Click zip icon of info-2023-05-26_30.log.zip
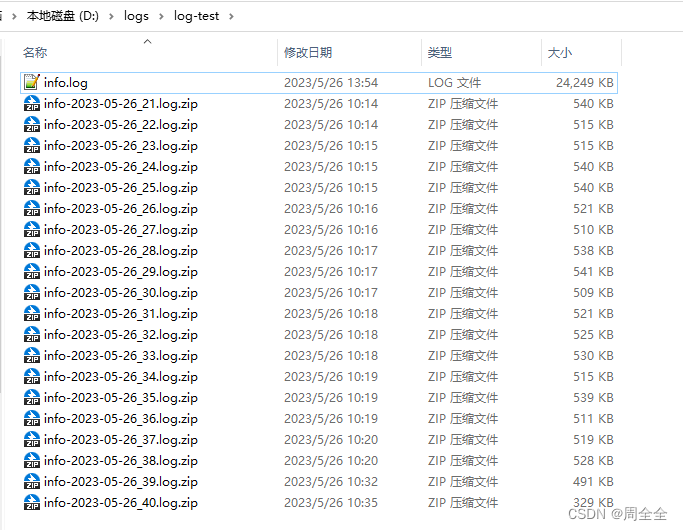 [32, 293]
